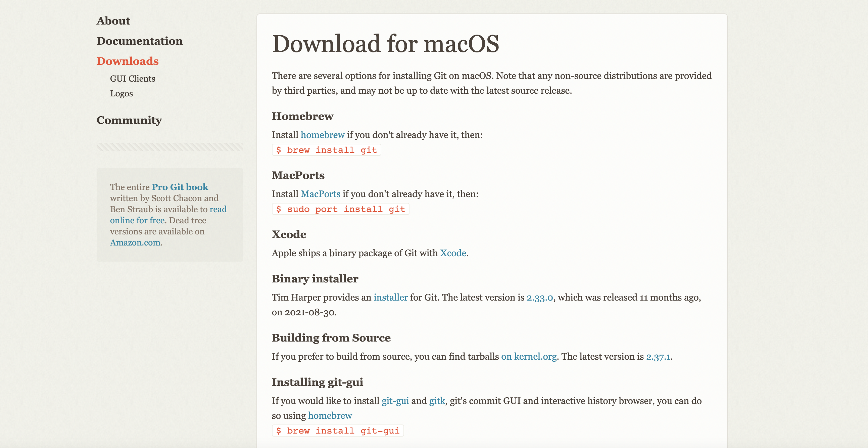Click homebrew link in git-gui section
This screenshot has width=868, height=448.
pyautogui.click(x=330, y=416)
